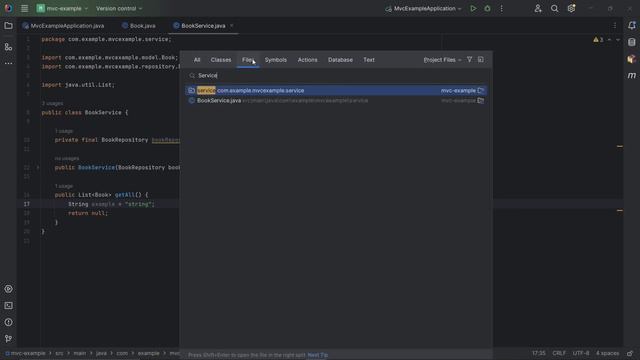Viewport: 640px width, 360px height.
Task: Click the CRLF line separator status
Action: 559,353
